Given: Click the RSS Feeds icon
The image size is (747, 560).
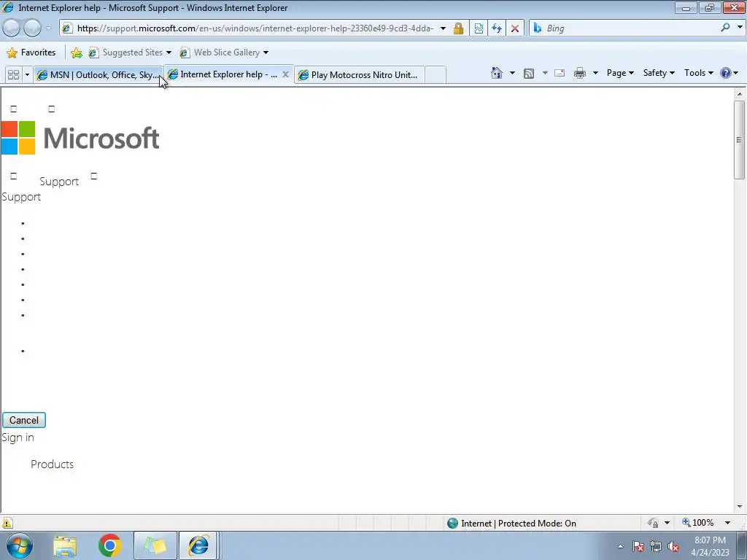Looking at the screenshot, I should [529, 74].
